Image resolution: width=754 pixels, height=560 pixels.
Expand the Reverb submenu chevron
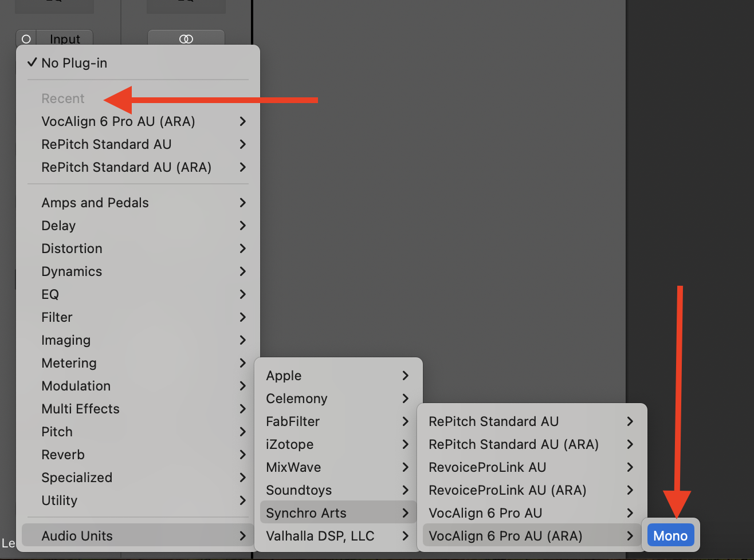pos(242,455)
